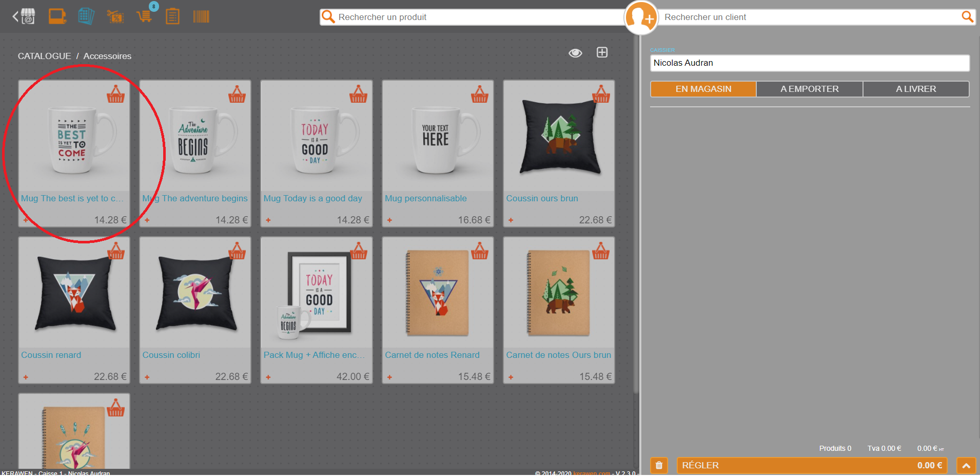Go back to the online shop back-office

pyautogui.click(x=24, y=16)
